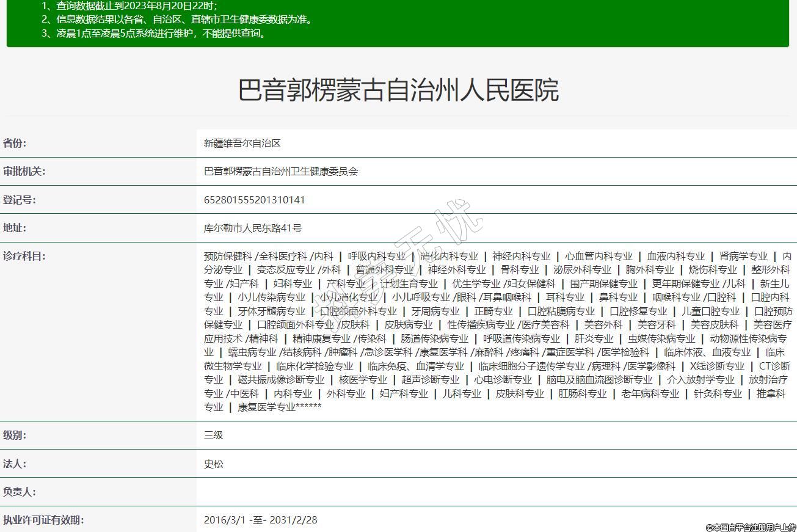Screen dimensions: 797x532
Task: Select the license validity 2016/3/1 -至- 2031/2/28
Action: tap(260, 520)
